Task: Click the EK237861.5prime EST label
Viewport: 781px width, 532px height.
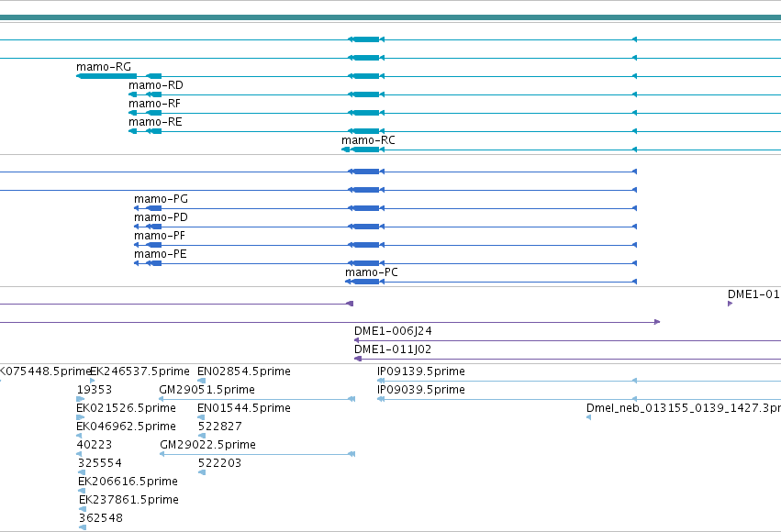Action: 128,500
